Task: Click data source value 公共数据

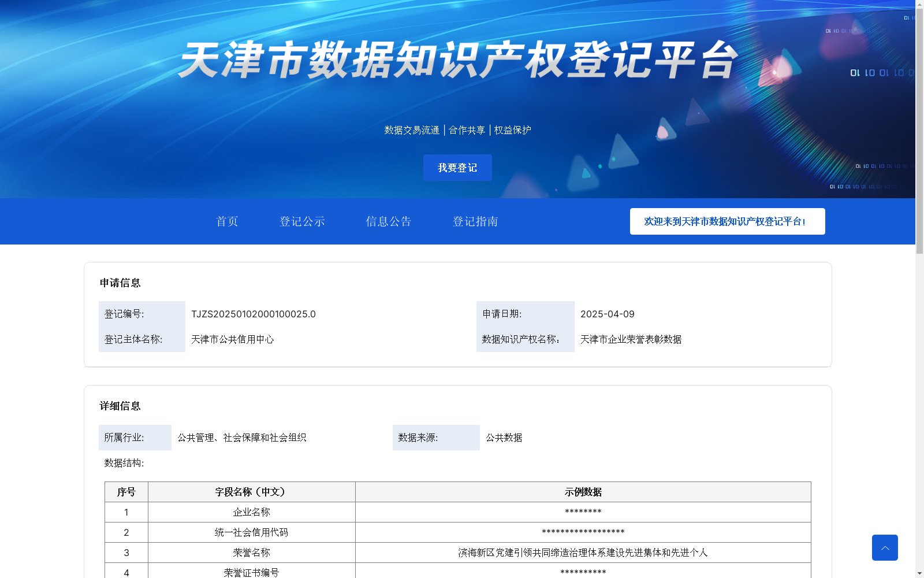Action: [x=504, y=438]
